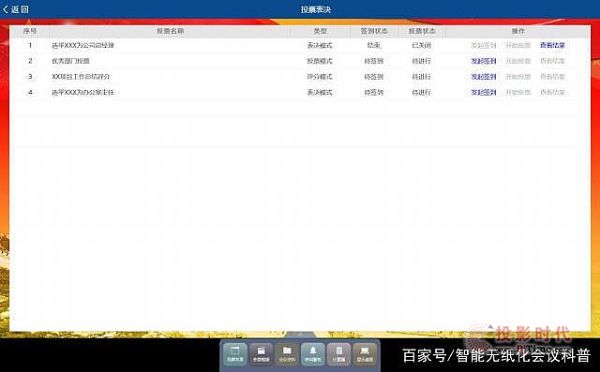Viewport: 600px width, 372px height.
Task: Click the 投票状态 column header
Action: (x=422, y=31)
